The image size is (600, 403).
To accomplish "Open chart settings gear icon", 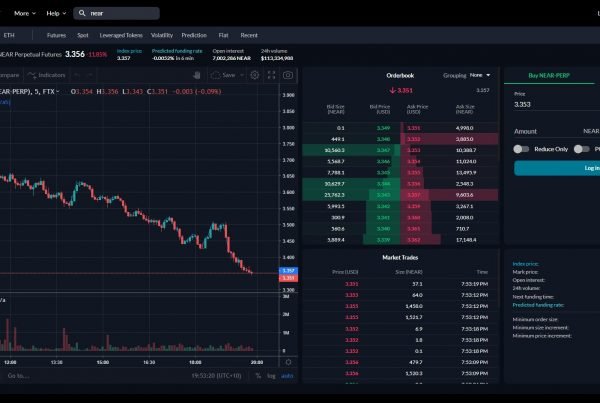I will tap(254, 75).
